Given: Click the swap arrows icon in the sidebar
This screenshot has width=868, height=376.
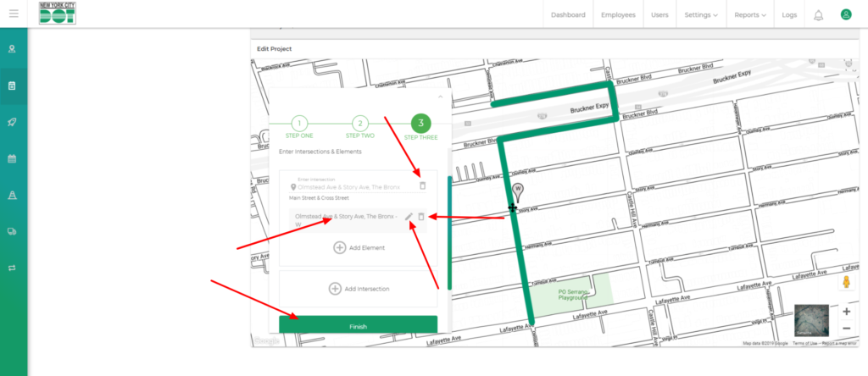Looking at the screenshot, I should (x=13, y=267).
